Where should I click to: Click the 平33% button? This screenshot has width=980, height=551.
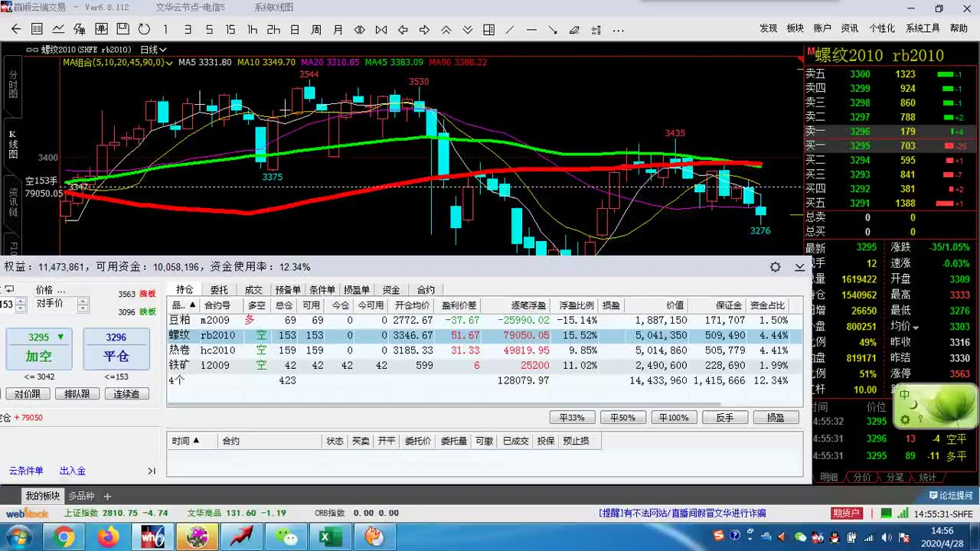pos(572,418)
